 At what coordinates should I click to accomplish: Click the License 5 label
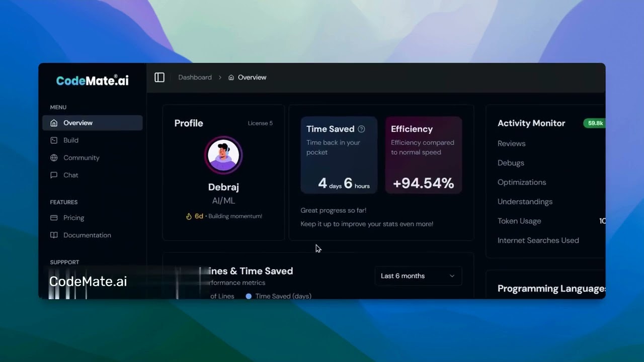point(260,123)
